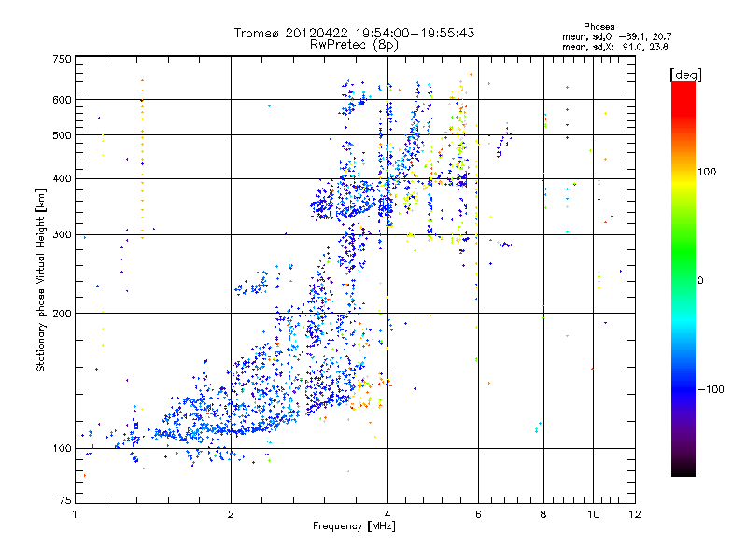Click the 'Stationary phase Virtual Height [km]' axis label

pos(41,280)
